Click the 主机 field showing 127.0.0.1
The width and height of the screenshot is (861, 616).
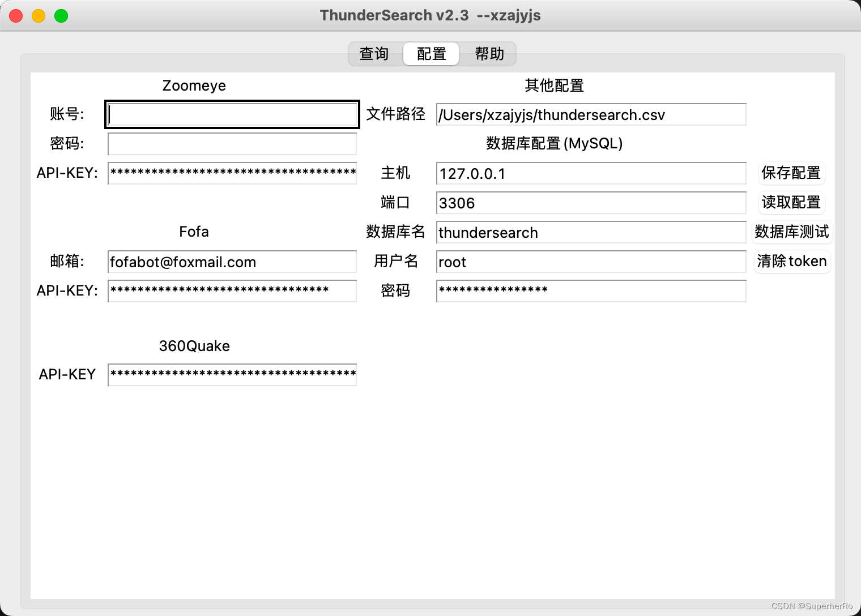[591, 173]
